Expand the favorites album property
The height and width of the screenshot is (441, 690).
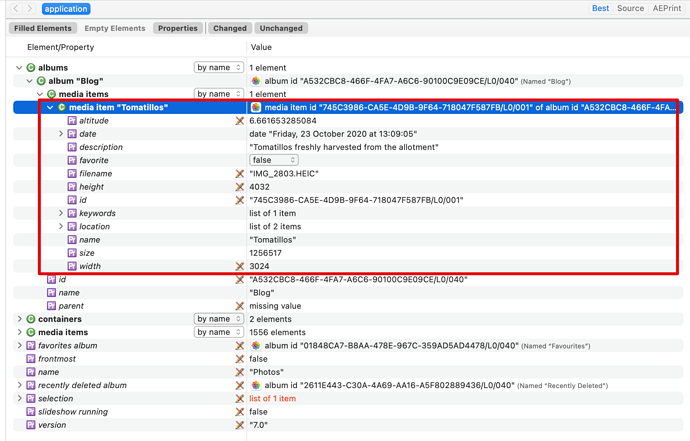click(19, 345)
